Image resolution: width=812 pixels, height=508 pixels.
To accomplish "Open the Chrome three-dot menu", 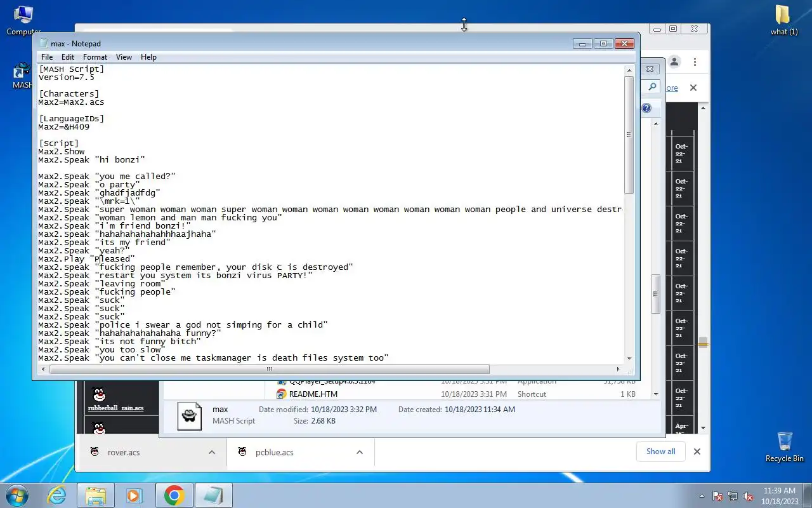I will 695,62.
